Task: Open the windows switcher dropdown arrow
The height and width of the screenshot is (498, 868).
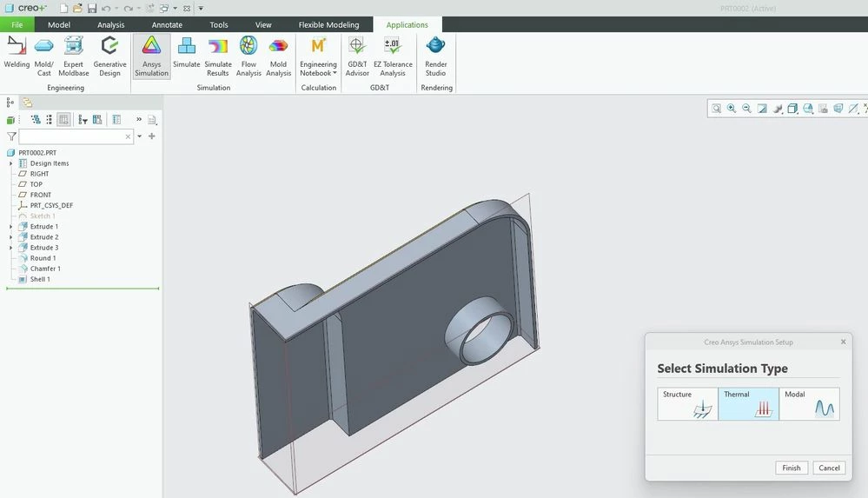Action: pyautogui.click(x=175, y=9)
